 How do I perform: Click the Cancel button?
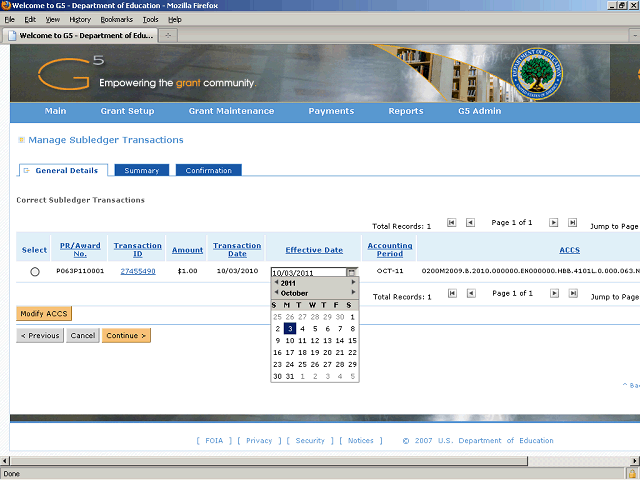click(83, 336)
